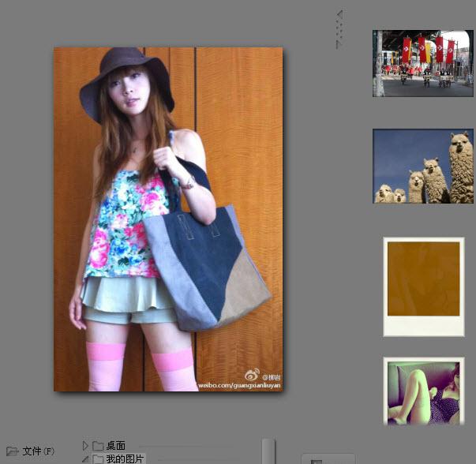This screenshot has width=476, height=464.
Task: Click the open folder icon beside 文件(F)
Action: pos(12,451)
